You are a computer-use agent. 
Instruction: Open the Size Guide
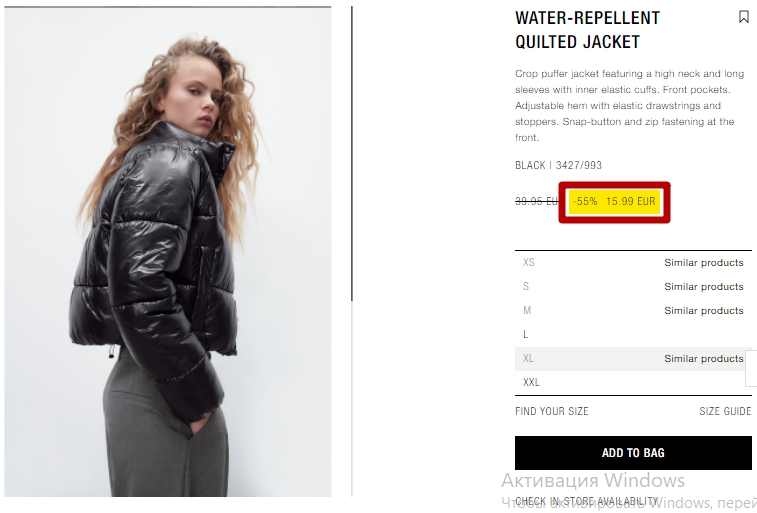click(x=725, y=411)
